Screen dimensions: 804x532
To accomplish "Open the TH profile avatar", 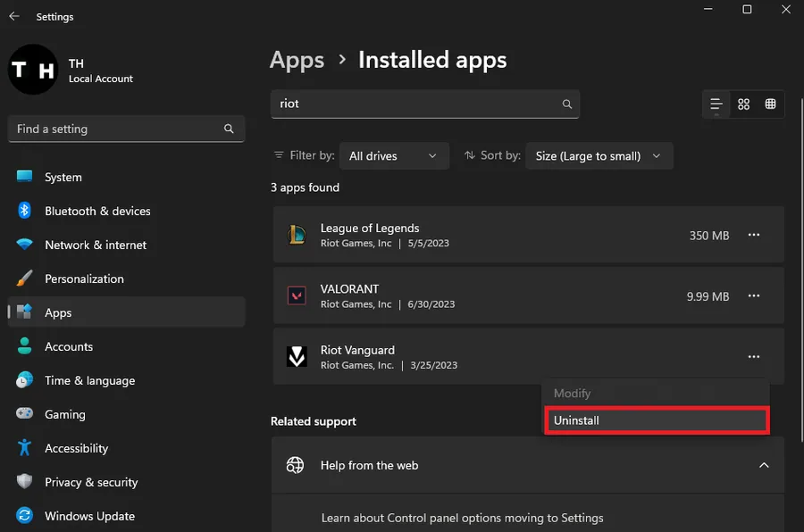I will (33, 70).
